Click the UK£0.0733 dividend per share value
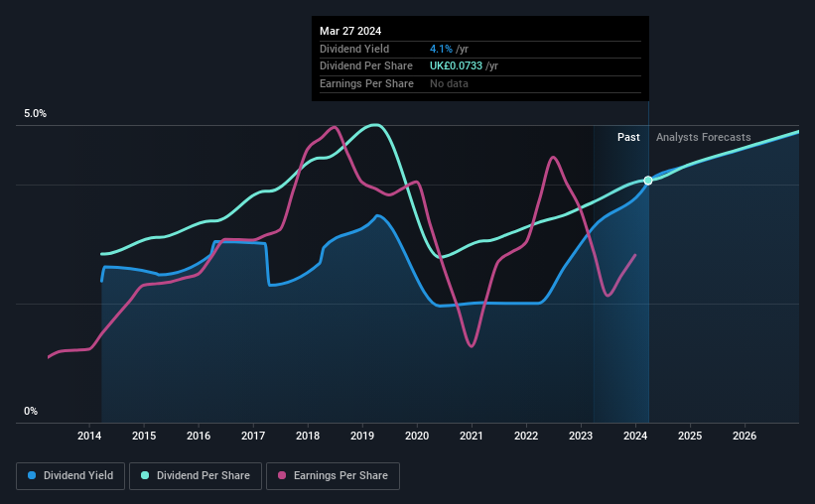The width and height of the screenshot is (815, 504). 456,66
